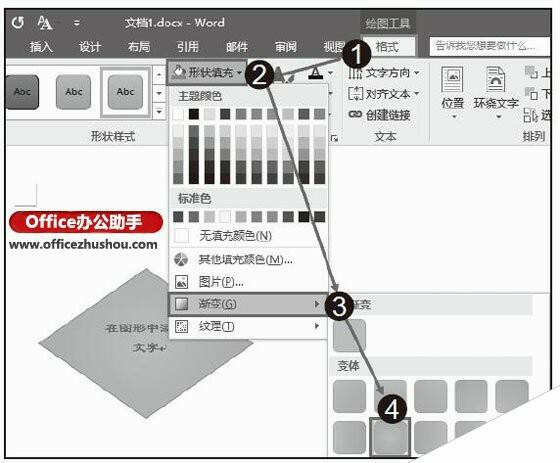
Task: Click the color wheel icon for other fill colors
Action: [x=181, y=260]
